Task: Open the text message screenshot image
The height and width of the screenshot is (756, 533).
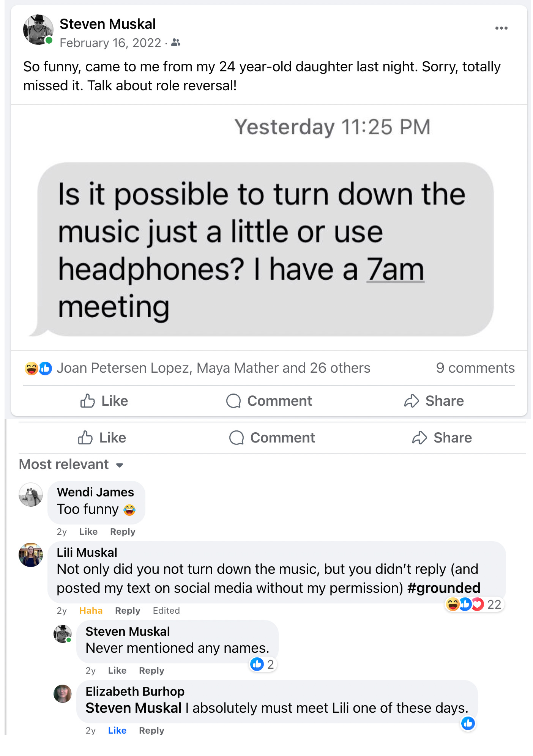Action: 269,227
